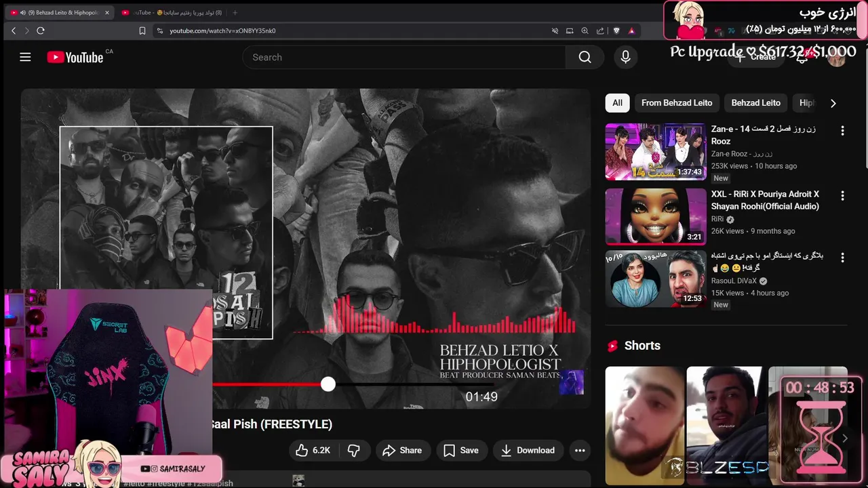Click the video title ending Saal Pish (FREESTYLE)
Image resolution: width=868 pixels, height=488 pixels.
tap(270, 424)
